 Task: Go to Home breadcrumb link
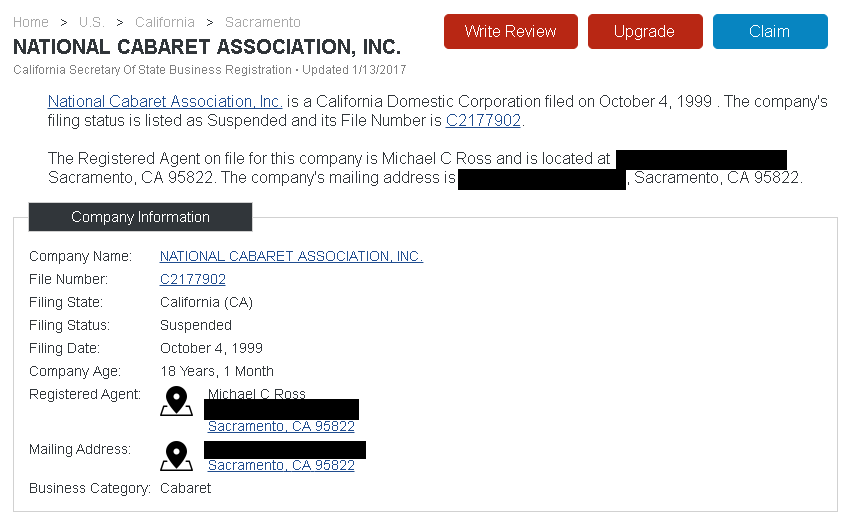(x=31, y=22)
